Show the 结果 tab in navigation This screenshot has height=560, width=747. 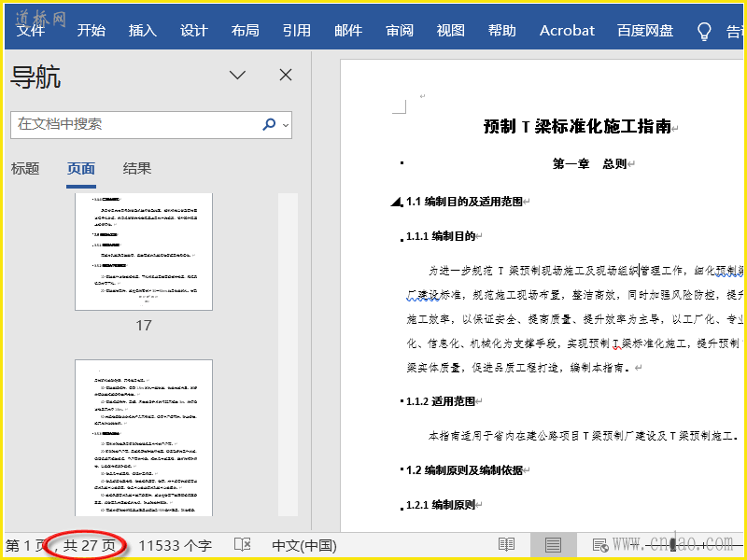pyautogui.click(x=137, y=169)
